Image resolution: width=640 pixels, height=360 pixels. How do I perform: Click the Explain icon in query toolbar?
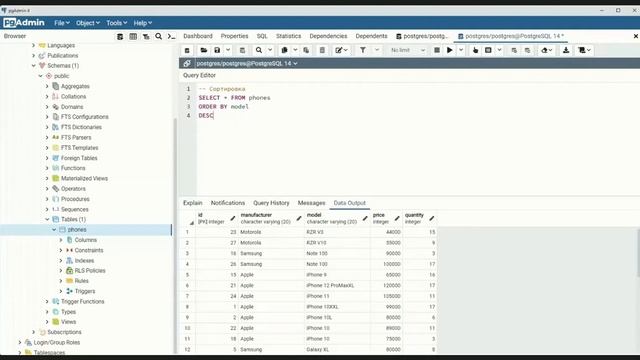475,50
